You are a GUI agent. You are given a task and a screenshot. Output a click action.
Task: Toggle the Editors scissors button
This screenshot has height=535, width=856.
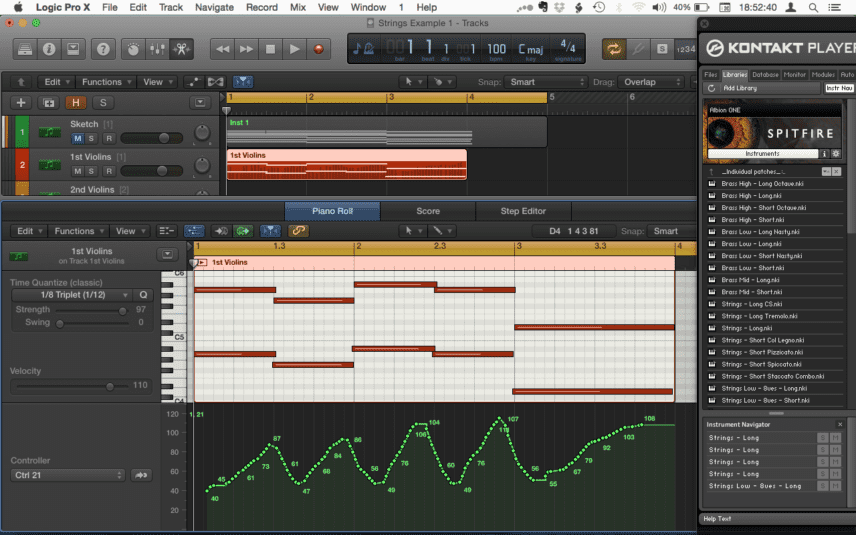(181, 49)
